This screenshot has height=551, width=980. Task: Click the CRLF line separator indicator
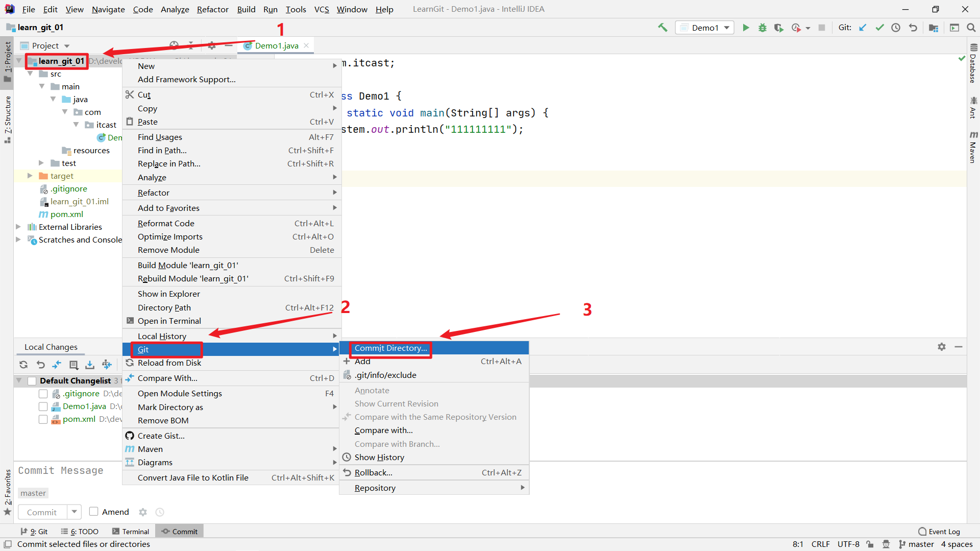click(x=820, y=544)
